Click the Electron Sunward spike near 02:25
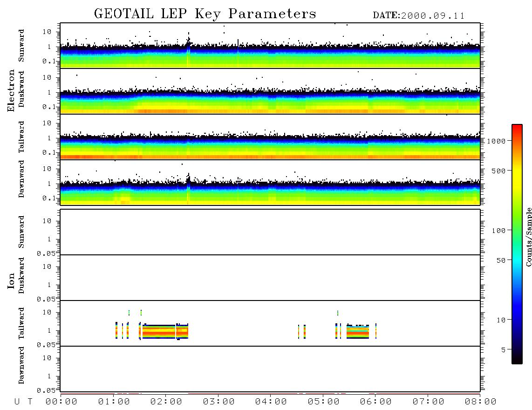 pyautogui.click(x=188, y=49)
